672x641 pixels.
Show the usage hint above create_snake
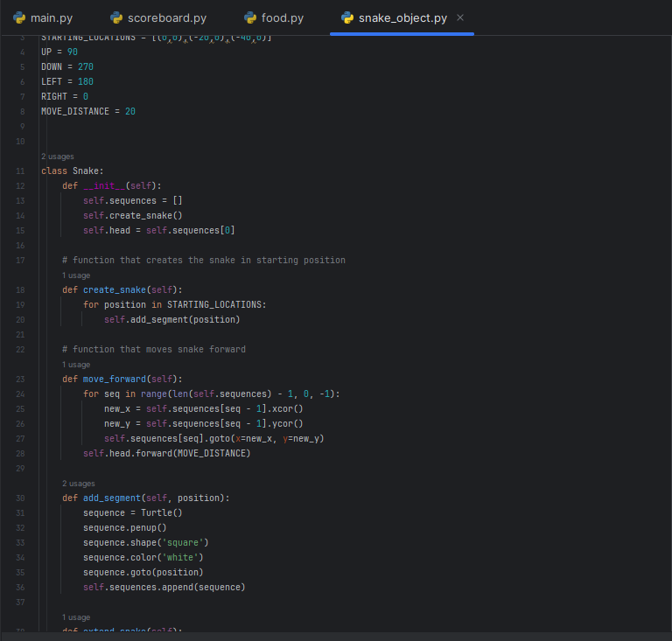76,275
